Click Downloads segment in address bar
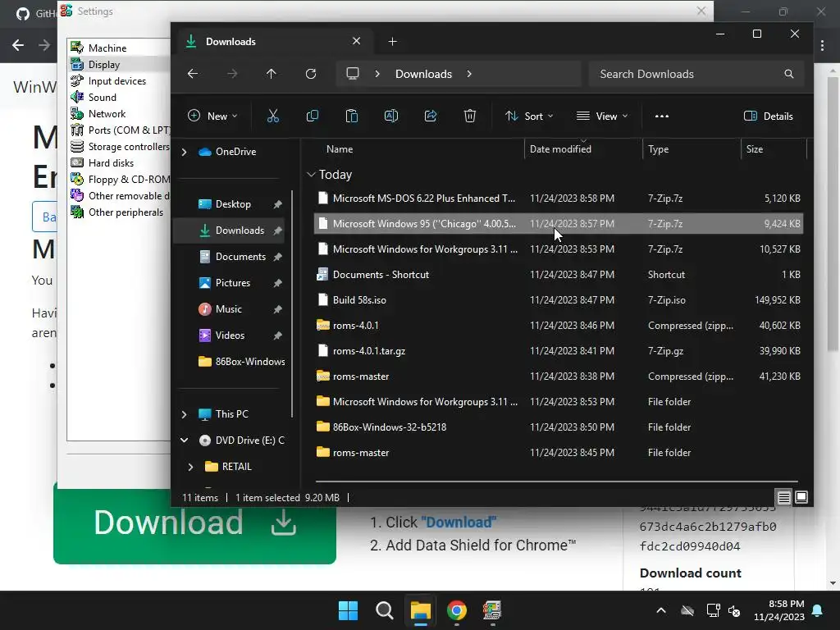Image resolution: width=840 pixels, height=630 pixels. (424, 74)
